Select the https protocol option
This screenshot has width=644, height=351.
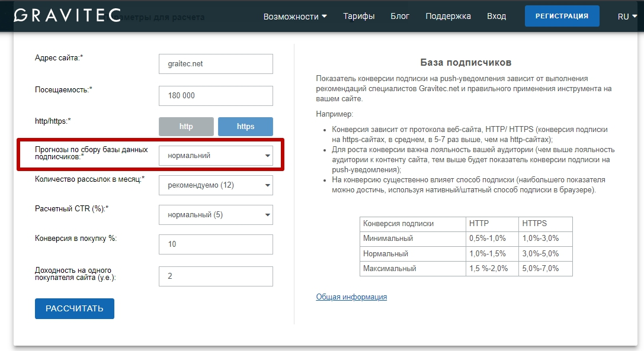245,127
